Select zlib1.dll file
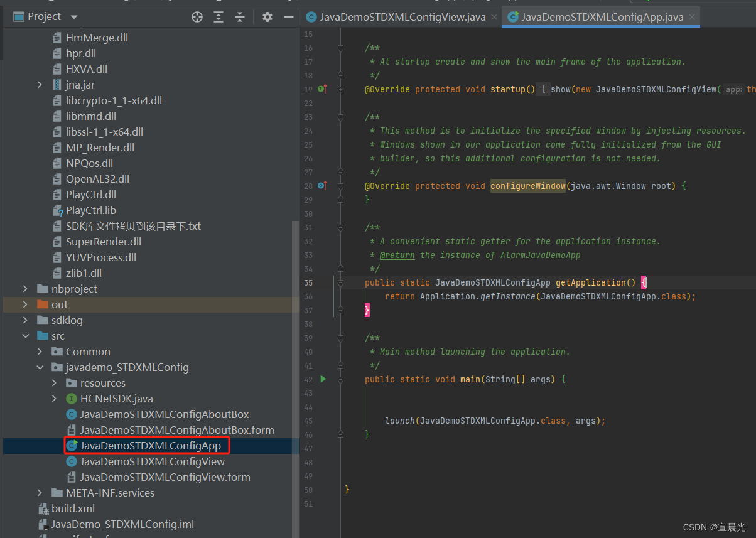The height and width of the screenshot is (538, 756). [x=84, y=273]
